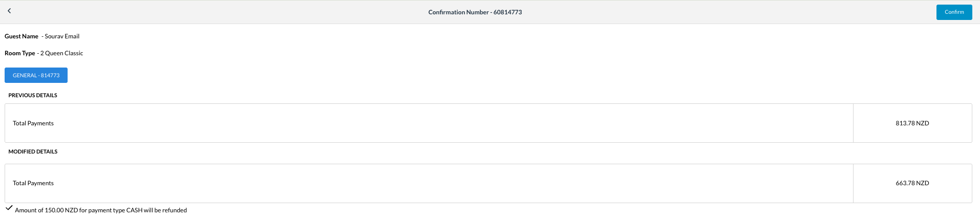Click the Confirmation Number header text
Screen dimensions: 980x220
pos(458,12)
